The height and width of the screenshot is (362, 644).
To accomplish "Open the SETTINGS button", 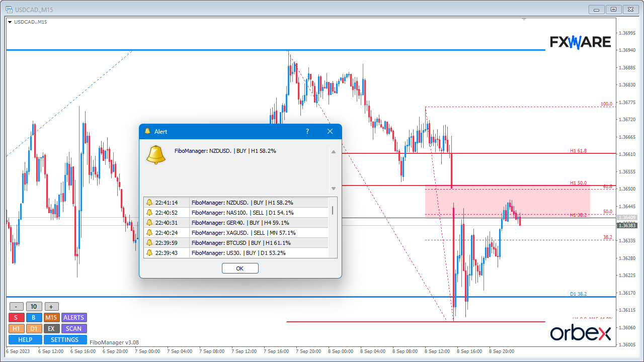I will click(65, 340).
